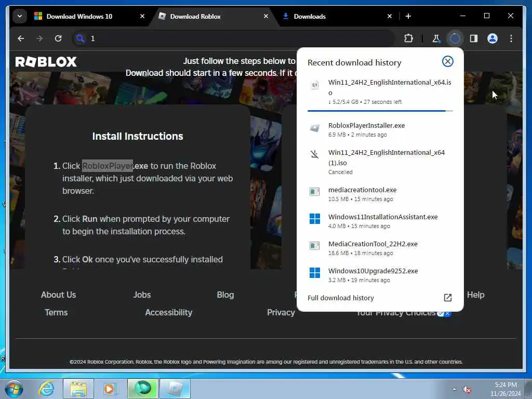The height and width of the screenshot is (399, 532).
Task: Click the Install Instructions heading
Action: click(137, 137)
